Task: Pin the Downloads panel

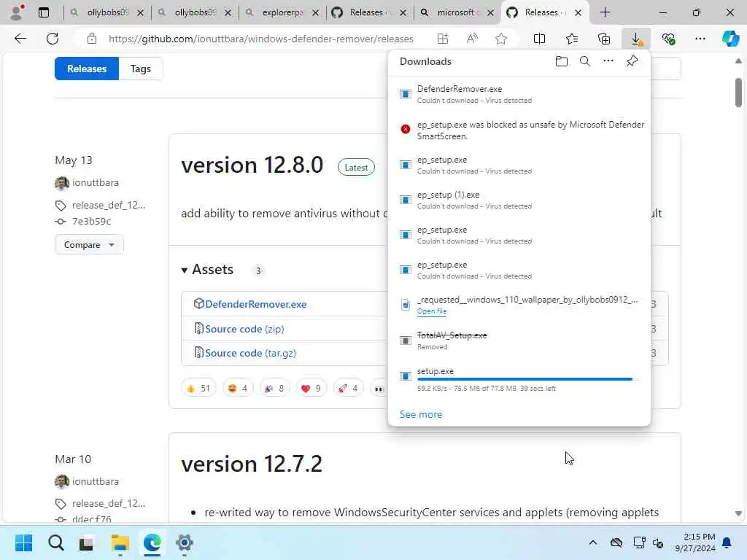Action: click(x=632, y=61)
